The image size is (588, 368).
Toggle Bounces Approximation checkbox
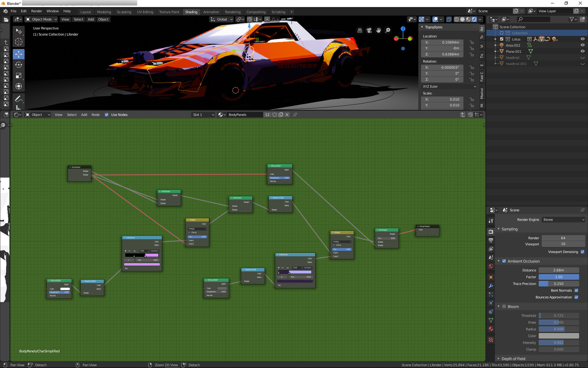[576, 297]
